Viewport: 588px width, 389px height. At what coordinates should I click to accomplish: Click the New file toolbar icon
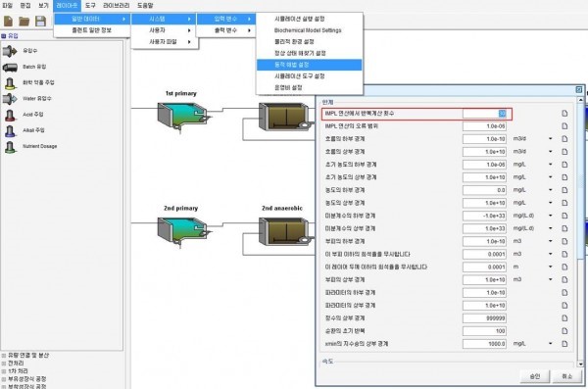pyautogui.click(x=8, y=21)
